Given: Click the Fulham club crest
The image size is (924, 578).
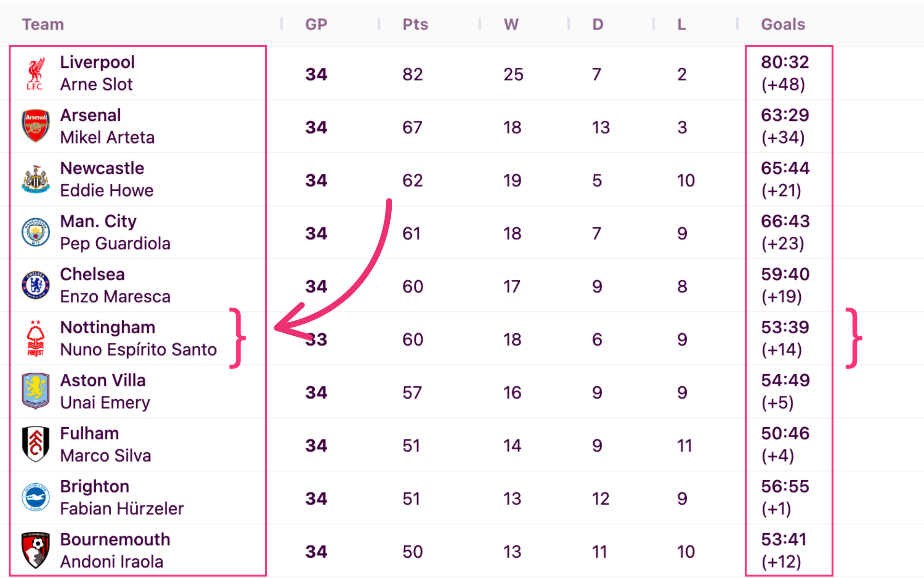Looking at the screenshot, I should point(36,444).
